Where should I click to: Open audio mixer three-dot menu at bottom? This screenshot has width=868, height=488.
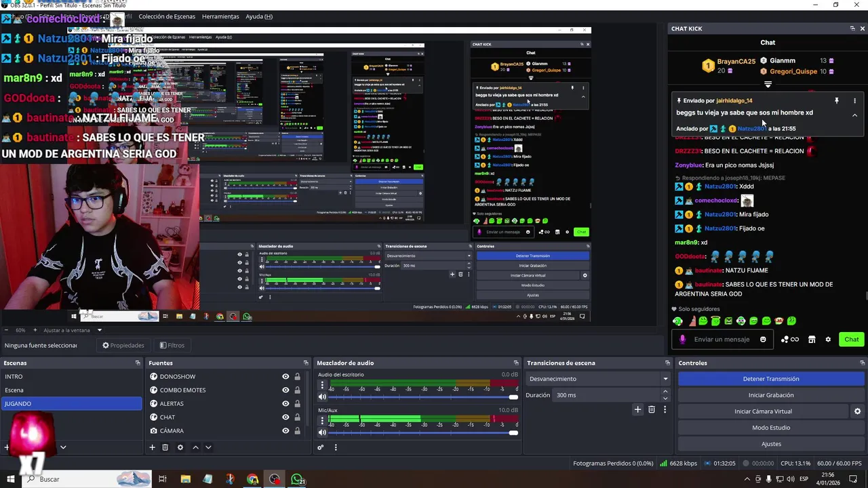335,447
